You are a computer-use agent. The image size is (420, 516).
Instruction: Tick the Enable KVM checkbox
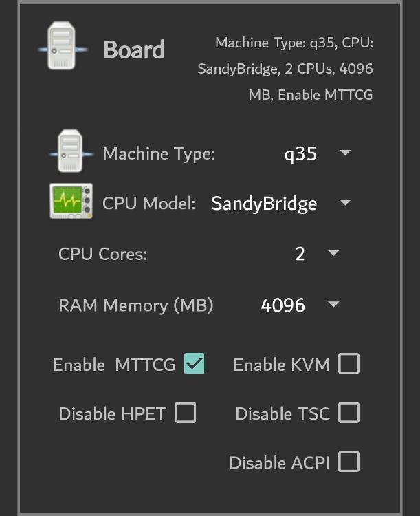pyautogui.click(x=349, y=364)
